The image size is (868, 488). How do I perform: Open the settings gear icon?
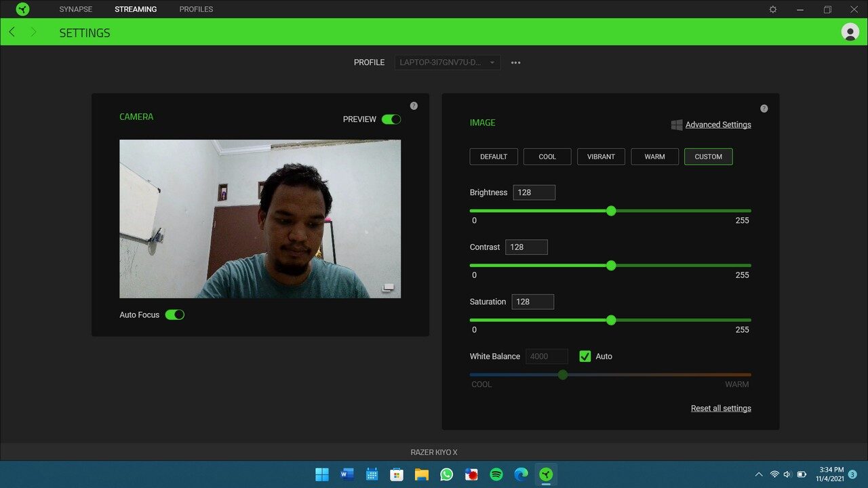pos(772,9)
